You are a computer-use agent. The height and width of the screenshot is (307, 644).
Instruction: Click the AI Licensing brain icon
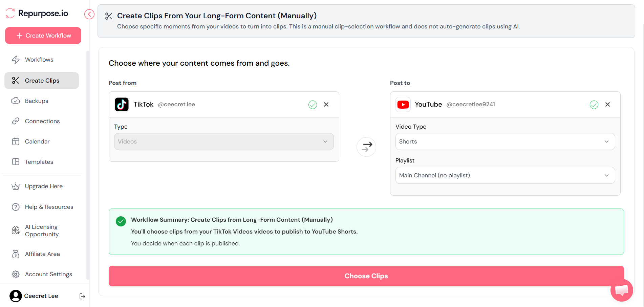(16, 231)
